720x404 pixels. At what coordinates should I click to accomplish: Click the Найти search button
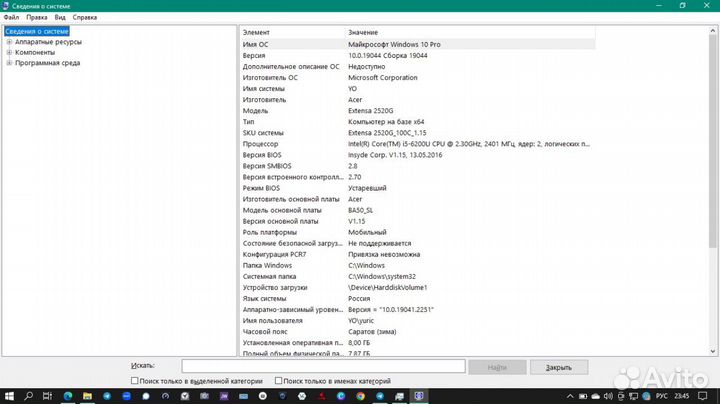pos(497,367)
